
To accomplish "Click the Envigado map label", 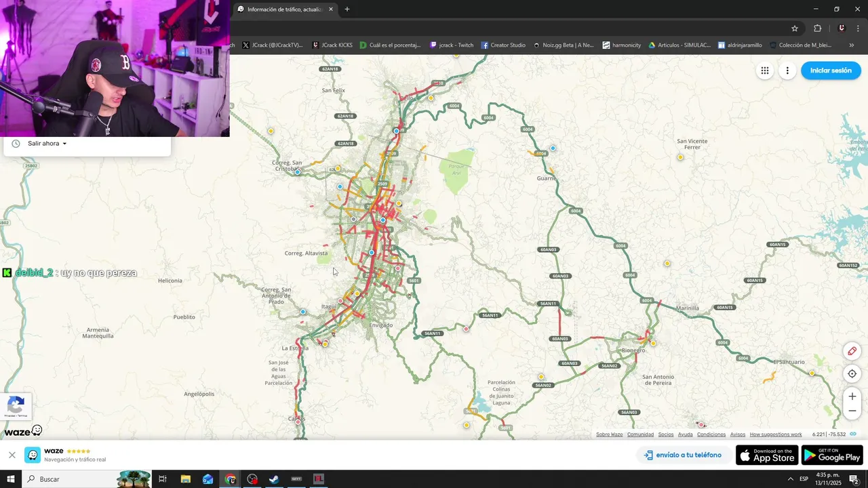I will pyautogui.click(x=380, y=325).
